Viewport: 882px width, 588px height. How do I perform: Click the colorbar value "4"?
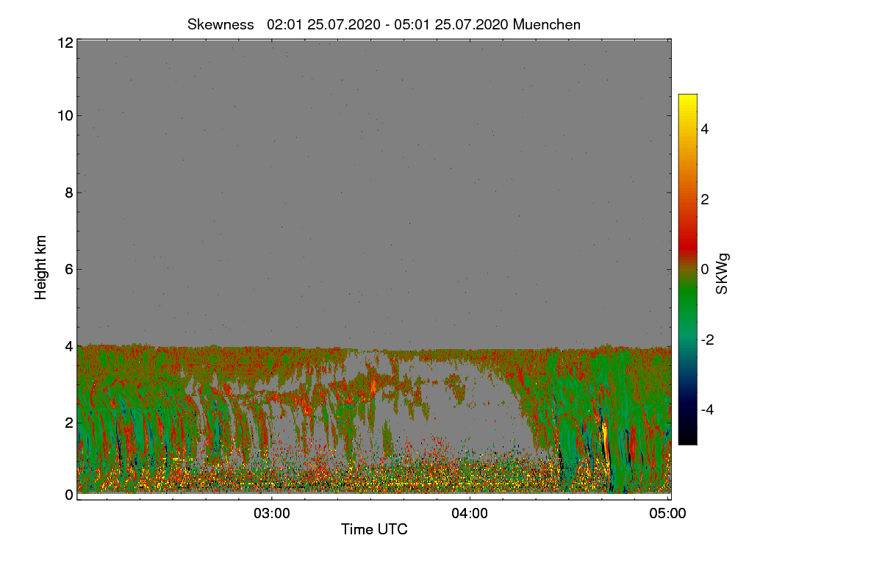click(x=705, y=129)
